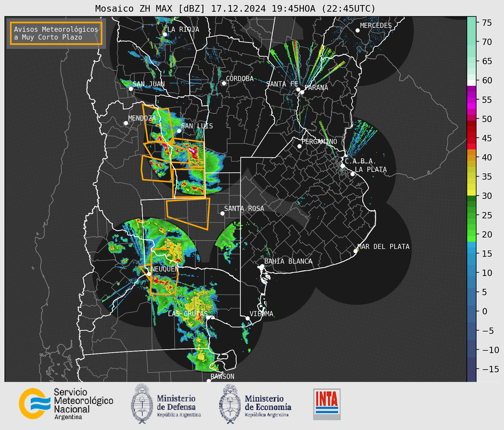The height and width of the screenshot is (430, 504).
Task: Click the −10 value on the dBZ scale
Action: tap(490, 350)
